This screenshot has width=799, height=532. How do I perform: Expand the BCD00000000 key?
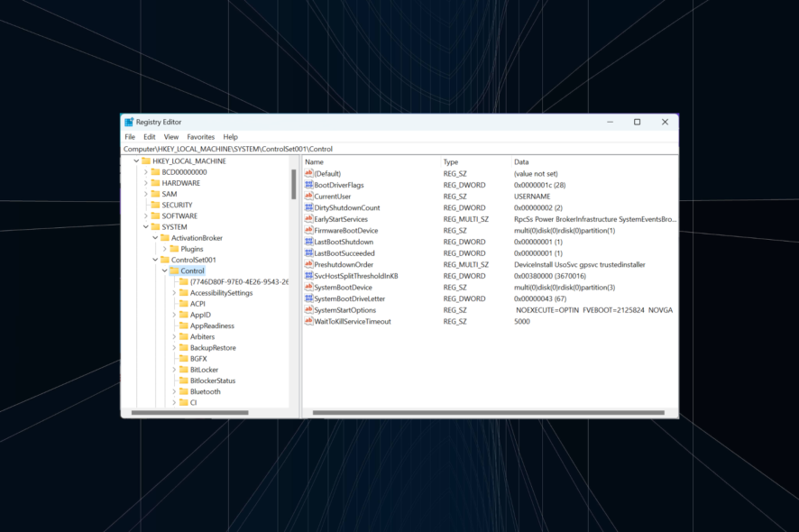146,171
